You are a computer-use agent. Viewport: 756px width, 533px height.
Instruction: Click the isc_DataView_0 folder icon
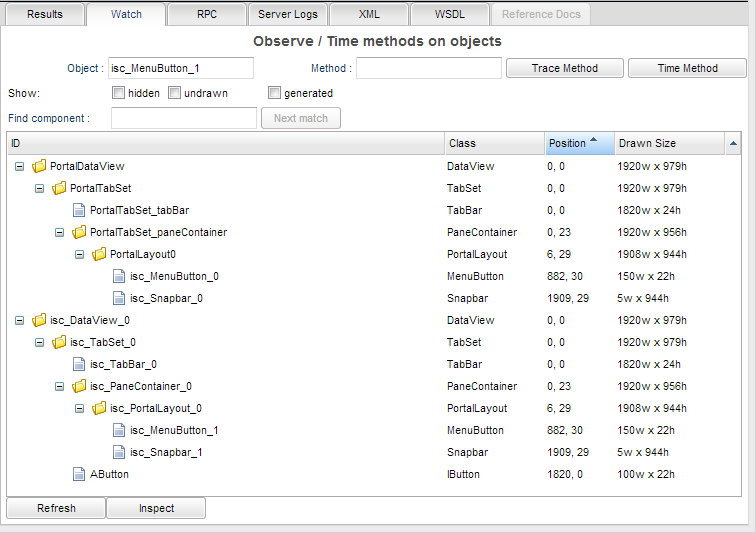tap(39, 320)
